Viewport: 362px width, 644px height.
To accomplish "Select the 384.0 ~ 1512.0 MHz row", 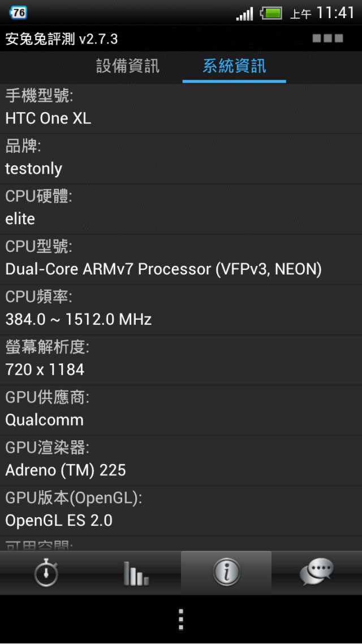I will pos(181,310).
